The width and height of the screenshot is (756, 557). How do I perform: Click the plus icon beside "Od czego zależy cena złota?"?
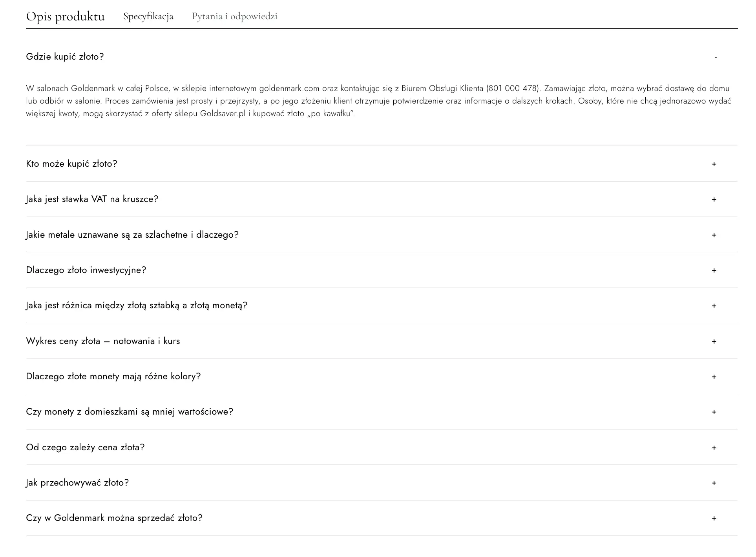(x=714, y=447)
